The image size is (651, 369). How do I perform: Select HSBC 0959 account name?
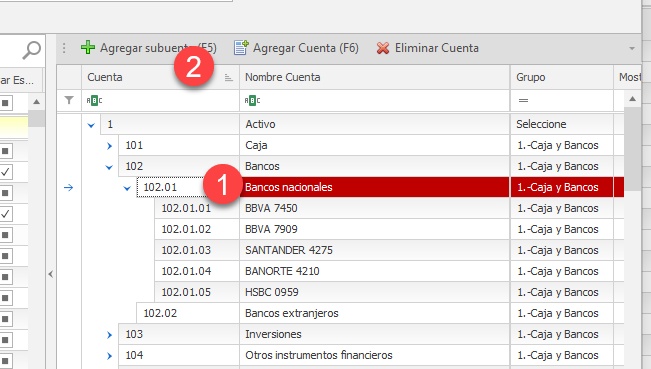tap(272, 292)
